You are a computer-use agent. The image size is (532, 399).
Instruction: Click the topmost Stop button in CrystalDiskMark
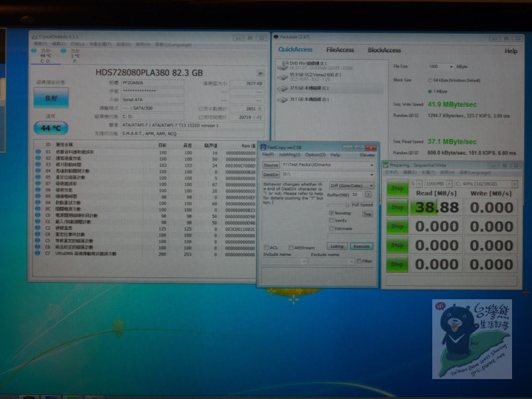[397, 188]
